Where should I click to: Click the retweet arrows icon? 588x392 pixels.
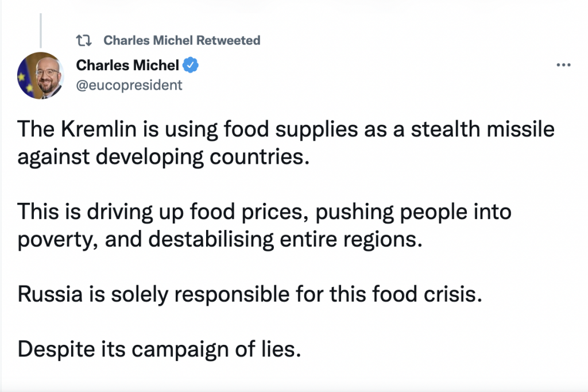pos(84,40)
